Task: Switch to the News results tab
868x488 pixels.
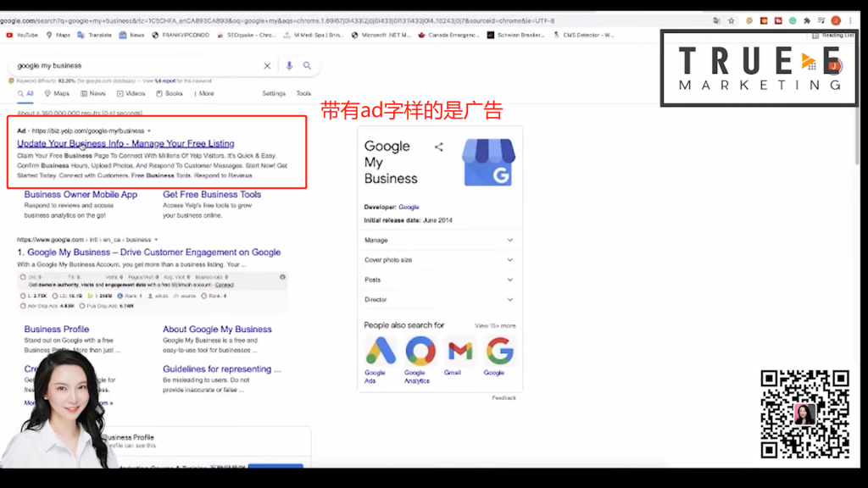Action: pyautogui.click(x=93, y=93)
